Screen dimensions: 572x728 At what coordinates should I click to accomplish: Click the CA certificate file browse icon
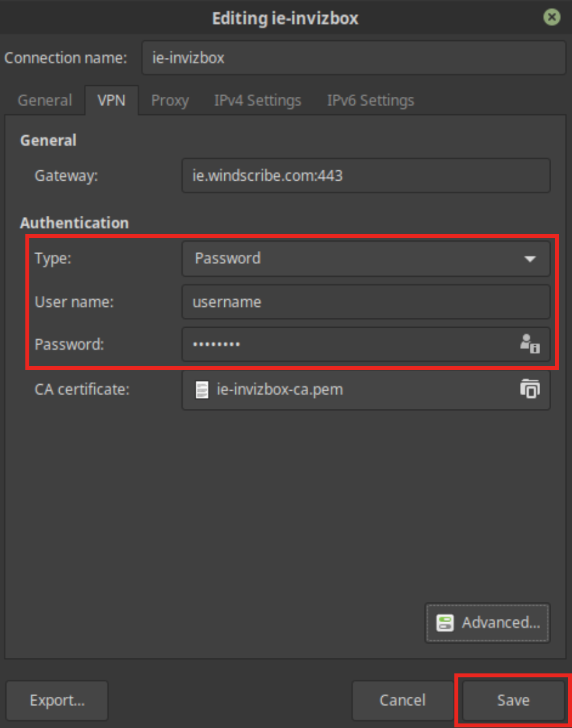click(530, 389)
